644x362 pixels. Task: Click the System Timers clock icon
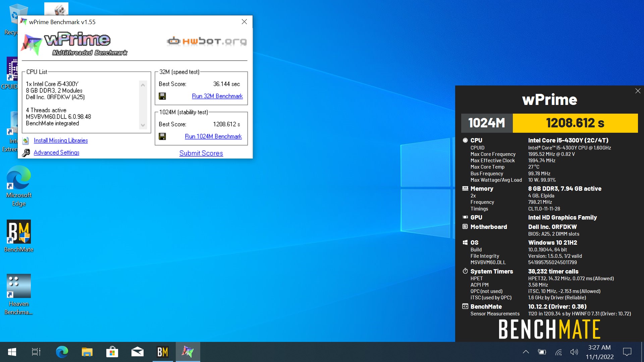click(x=465, y=271)
